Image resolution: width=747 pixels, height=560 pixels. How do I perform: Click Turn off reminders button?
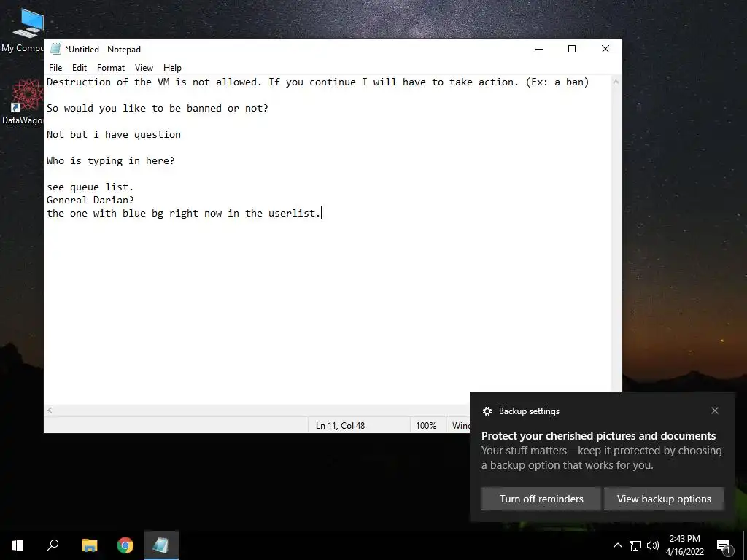(x=541, y=499)
